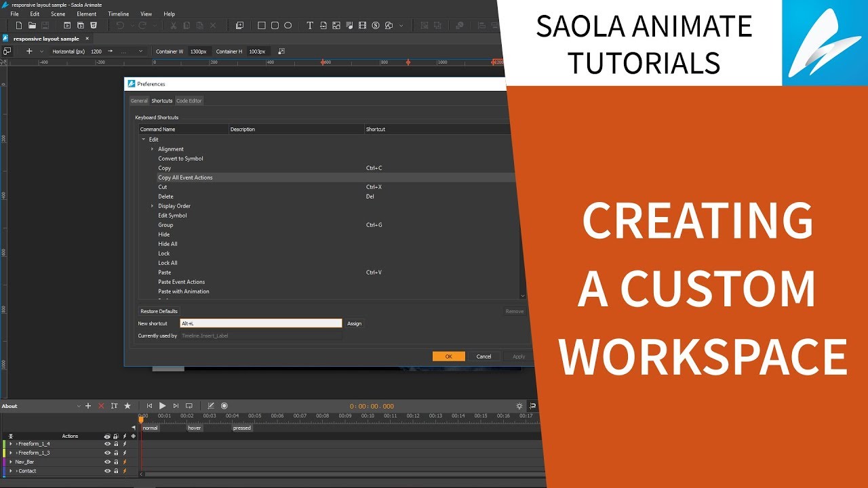Create a new document from toolbar
Image resolution: width=868 pixels, height=488 pixels.
coord(19,26)
